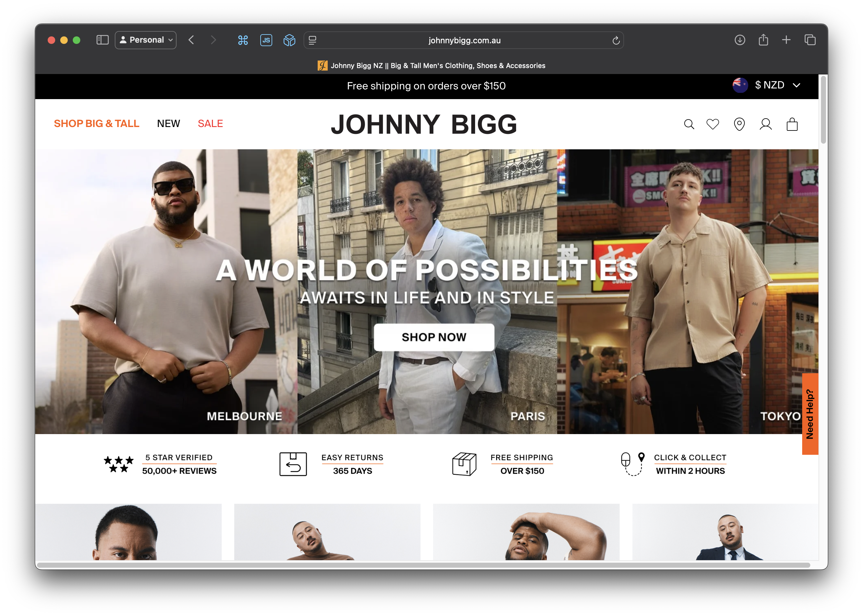
Task: Click CLICK & COLLECT WITHIN 2 HOURS link
Action: click(x=690, y=464)
